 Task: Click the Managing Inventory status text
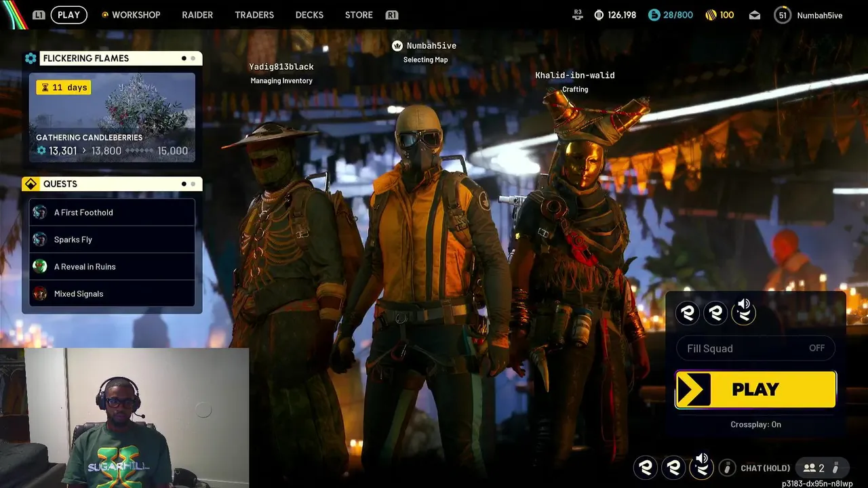point(281,81)
